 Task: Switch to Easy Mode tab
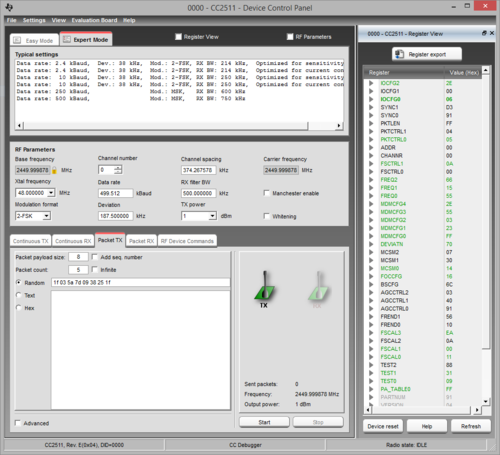pyautogui.click(x=34, y=40)
